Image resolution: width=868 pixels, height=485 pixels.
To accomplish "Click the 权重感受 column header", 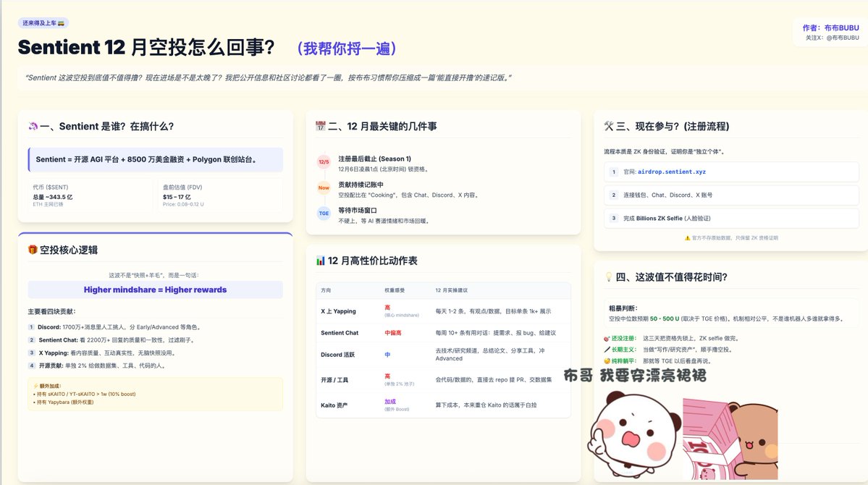I will [395, 290].
